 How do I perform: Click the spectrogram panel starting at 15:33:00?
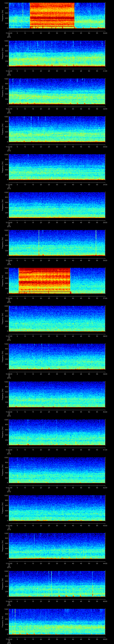pos(57,167)
